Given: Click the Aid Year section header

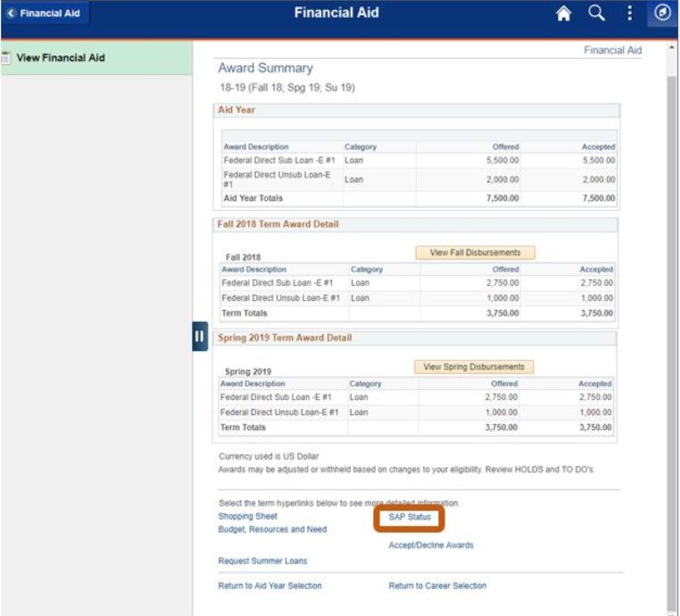Looking at the screenshot, I should (417, 110).
